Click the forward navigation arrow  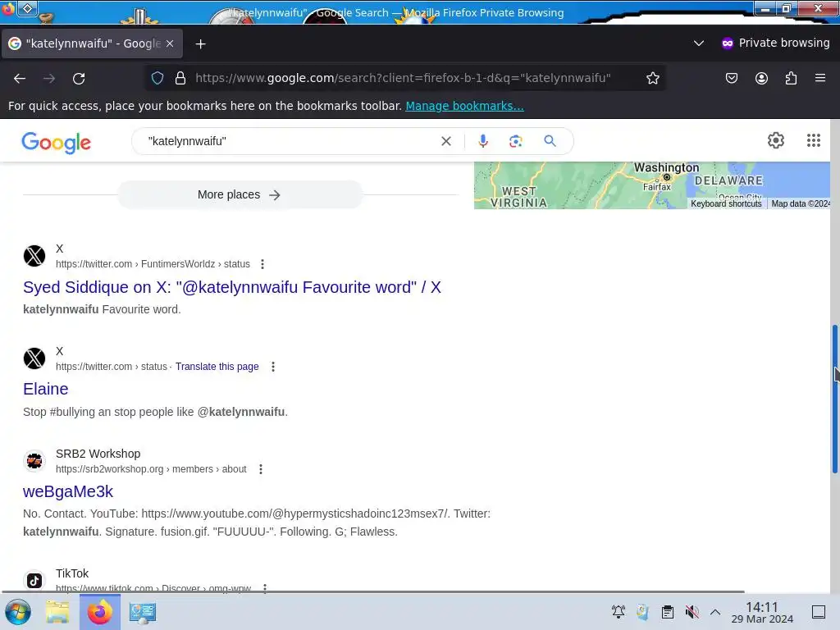click(x=49, y=78)
